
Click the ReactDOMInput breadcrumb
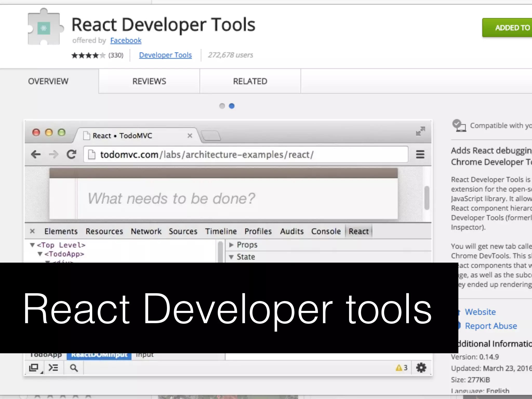click(x=99, y=356)
